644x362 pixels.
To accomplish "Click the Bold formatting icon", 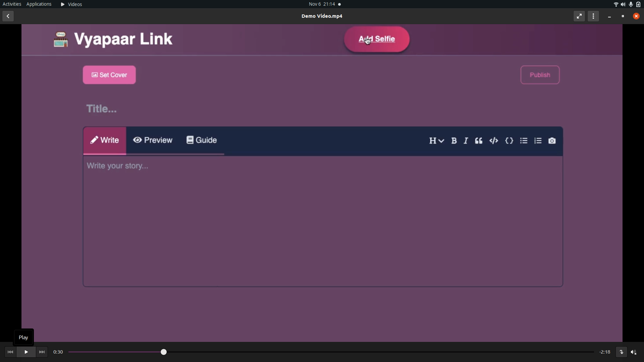I will tap(454, 141).
